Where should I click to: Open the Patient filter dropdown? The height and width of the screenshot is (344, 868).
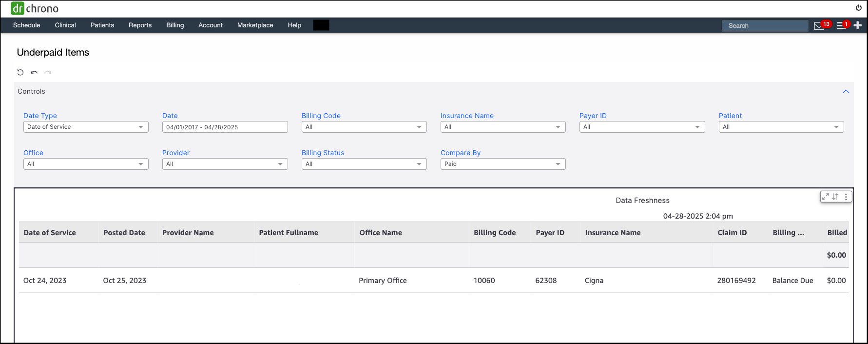781,127
